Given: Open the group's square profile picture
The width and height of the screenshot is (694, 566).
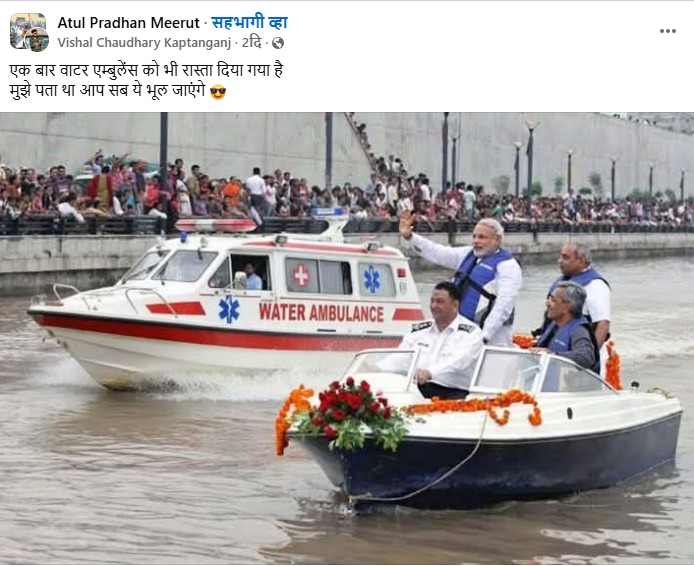Looking at the screenshot, I should pyautogui.click(x=26, y=27).
